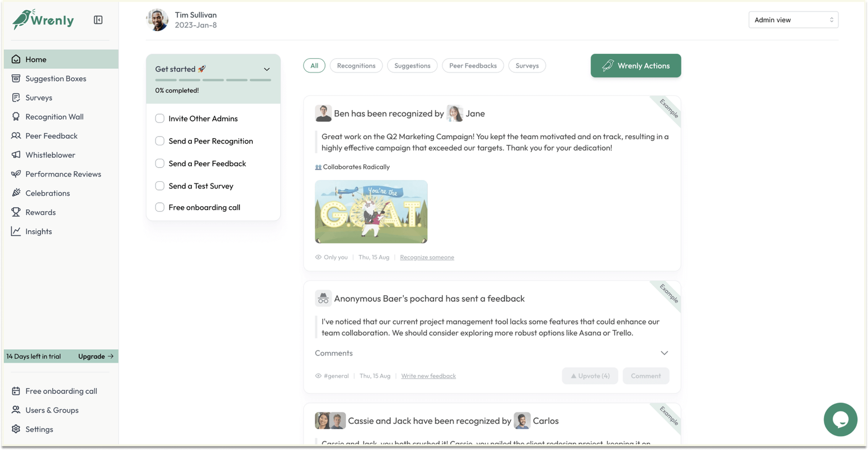Click the Wrenly bird logo
Screen dimensions: 868x450
(x=43, y=20)
